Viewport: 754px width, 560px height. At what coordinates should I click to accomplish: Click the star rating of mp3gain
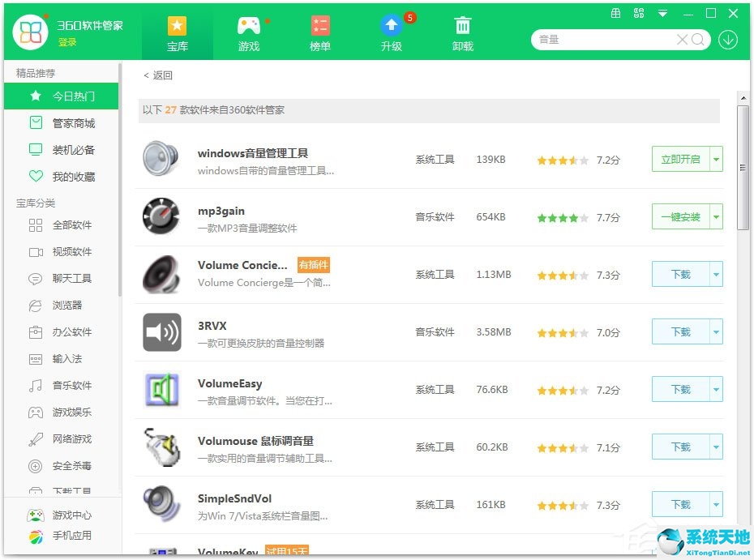pyautogui.click(x=562, y=217)
